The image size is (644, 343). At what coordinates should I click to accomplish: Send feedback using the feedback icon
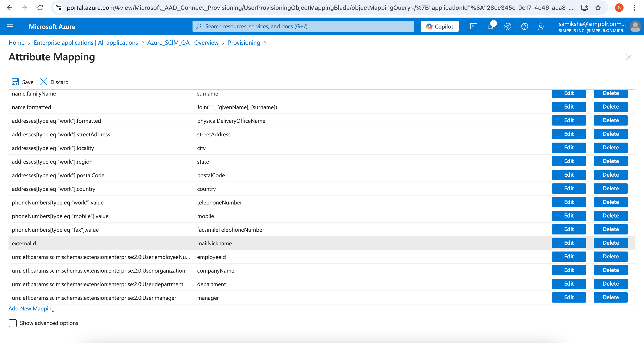[542, 26]
